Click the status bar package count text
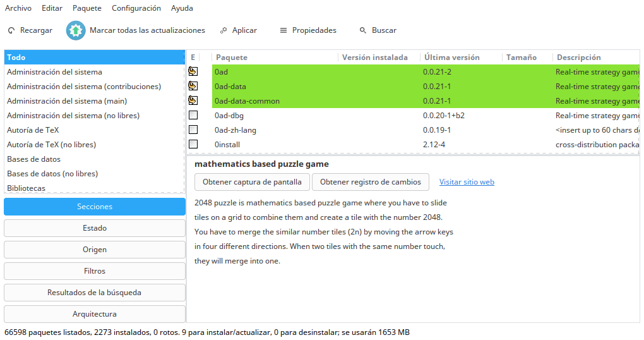The image size is (644, 340). coord(207,332)
